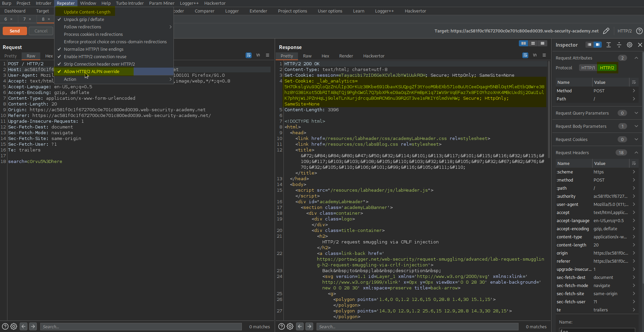Focus the Request search input field
Image resolution: width=644 pixels, height=332 pixels.
point(141,327)
